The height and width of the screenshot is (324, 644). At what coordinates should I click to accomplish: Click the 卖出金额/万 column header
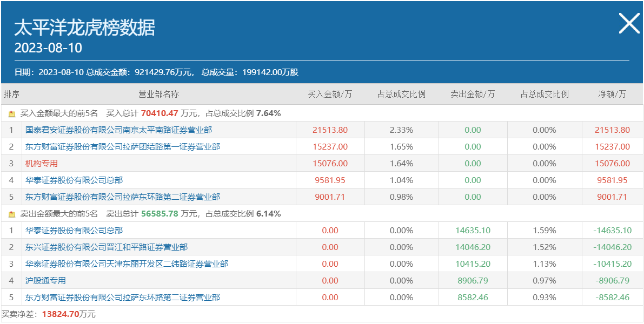pos(473,94)
